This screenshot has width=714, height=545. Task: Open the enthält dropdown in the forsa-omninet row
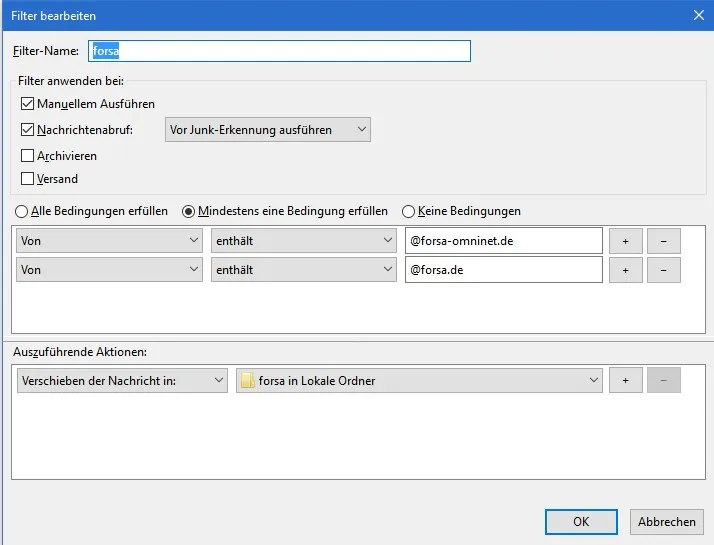point(304,240)
